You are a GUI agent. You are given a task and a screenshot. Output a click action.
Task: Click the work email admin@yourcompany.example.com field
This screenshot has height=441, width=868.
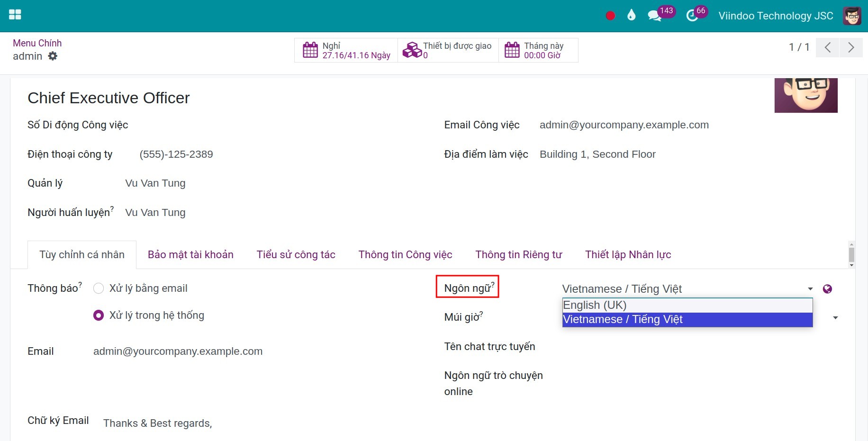(x=624, y=125)
